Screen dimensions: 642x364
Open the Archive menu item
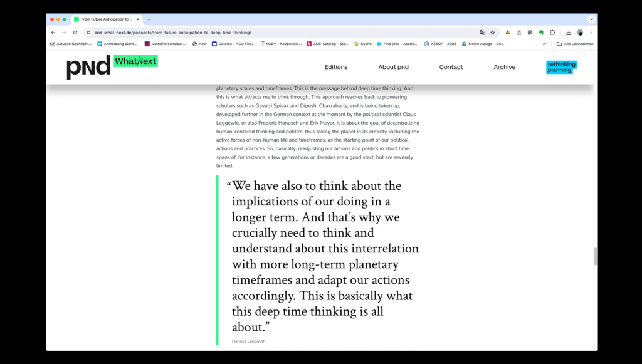504,67
